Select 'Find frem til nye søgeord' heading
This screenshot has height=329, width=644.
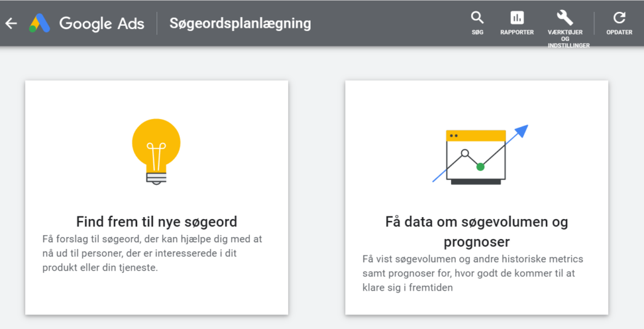point(157,221)
